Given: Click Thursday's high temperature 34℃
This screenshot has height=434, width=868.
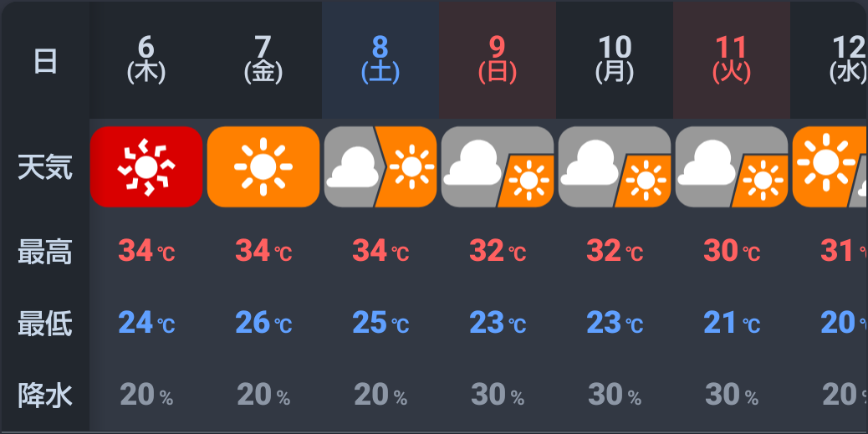Looking at the screenshot, I should point(146,252).
